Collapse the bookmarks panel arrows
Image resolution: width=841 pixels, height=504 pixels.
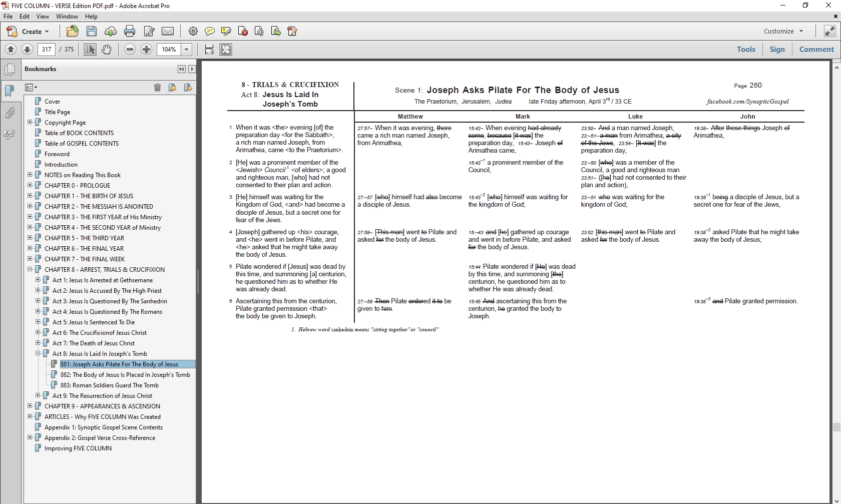click(181, 69)
